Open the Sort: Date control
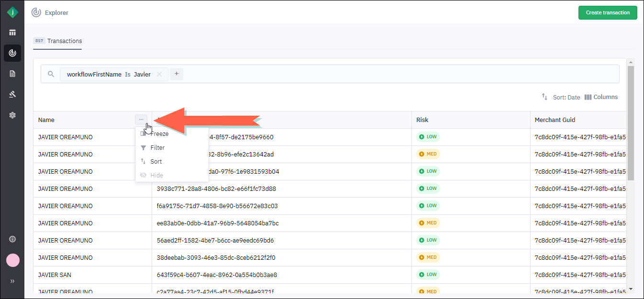The width and height of the screenshot is (644, 299). click(561, 97)
